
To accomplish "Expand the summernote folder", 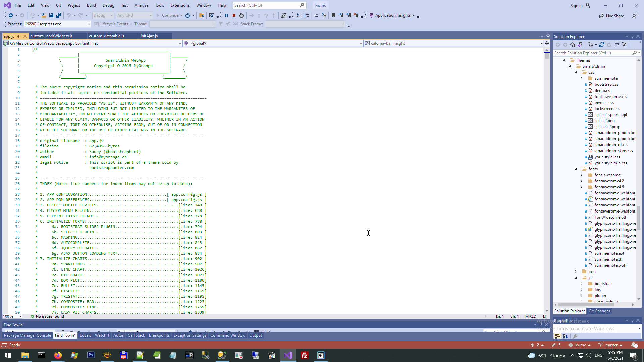I will pos(582,78).
